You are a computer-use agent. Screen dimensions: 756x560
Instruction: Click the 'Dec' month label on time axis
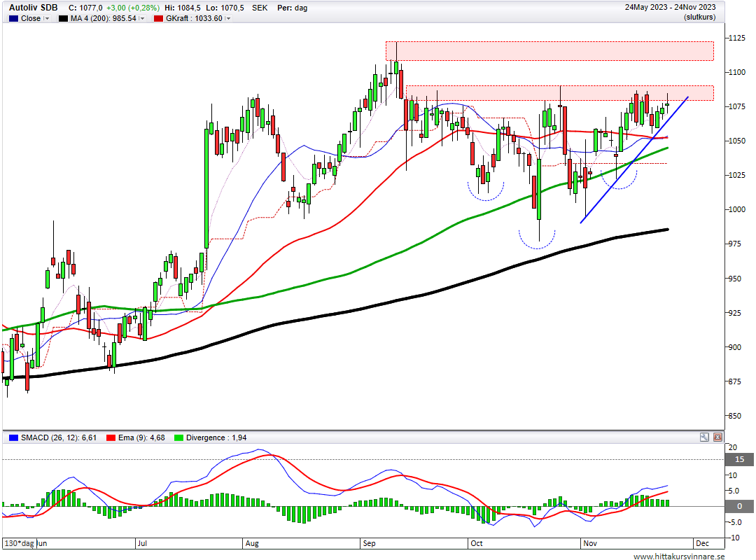pyautogui.click(x=702, y=543)
